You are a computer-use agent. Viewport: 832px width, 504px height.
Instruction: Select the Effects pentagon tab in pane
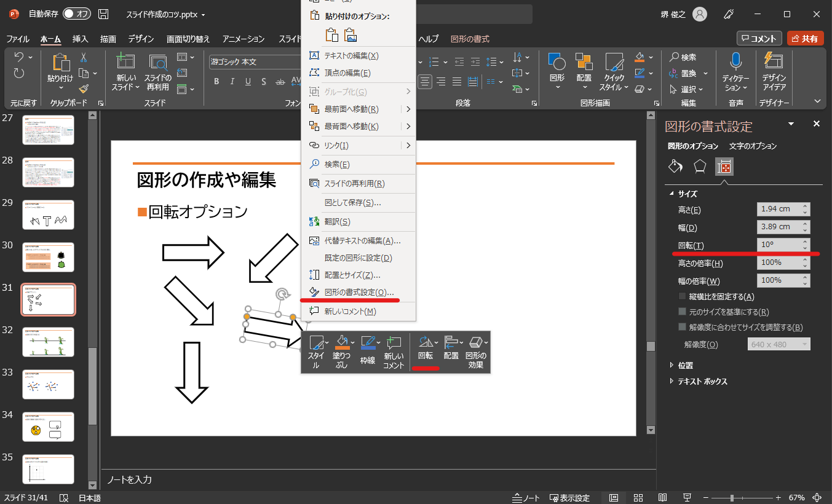point(700,167)
